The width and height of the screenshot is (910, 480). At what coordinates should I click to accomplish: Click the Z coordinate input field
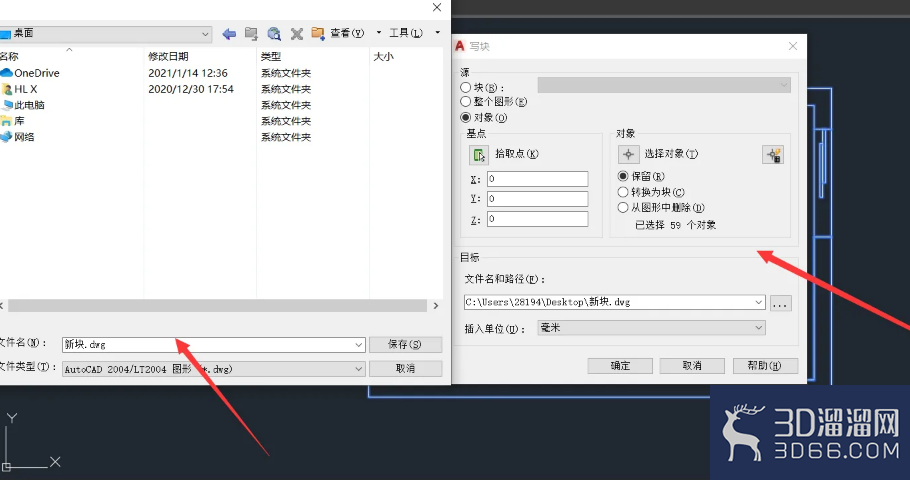click(x=537, y=219)
